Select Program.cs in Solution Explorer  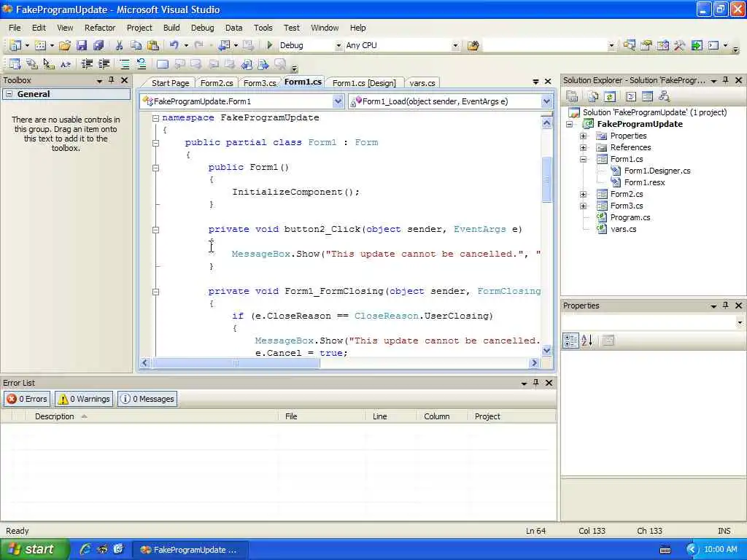630,217
